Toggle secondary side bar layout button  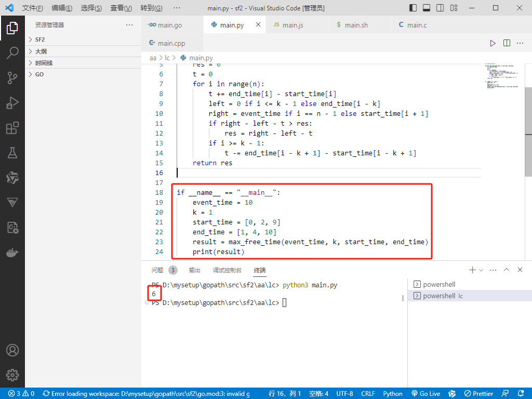[x=440, y=8]
